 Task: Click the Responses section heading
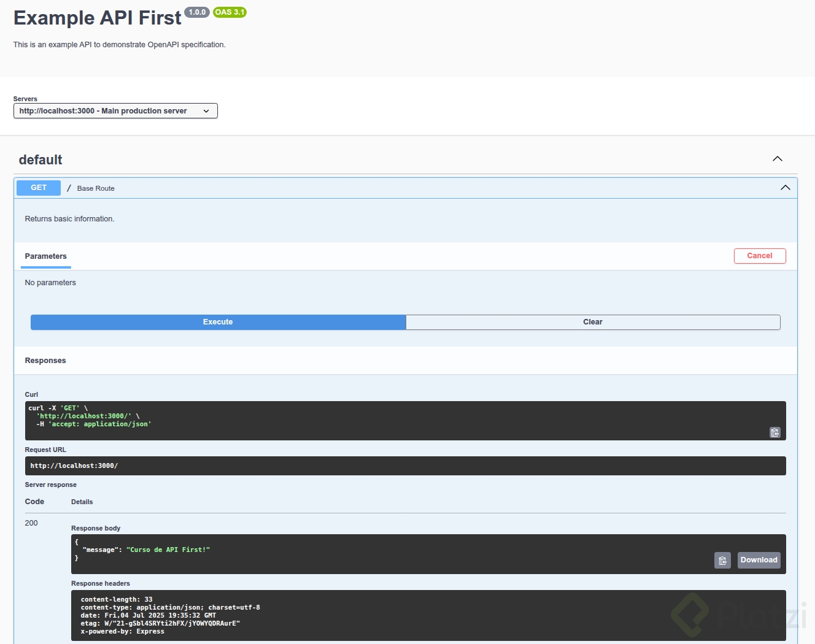pyautogui.click(x=45, y=361)
